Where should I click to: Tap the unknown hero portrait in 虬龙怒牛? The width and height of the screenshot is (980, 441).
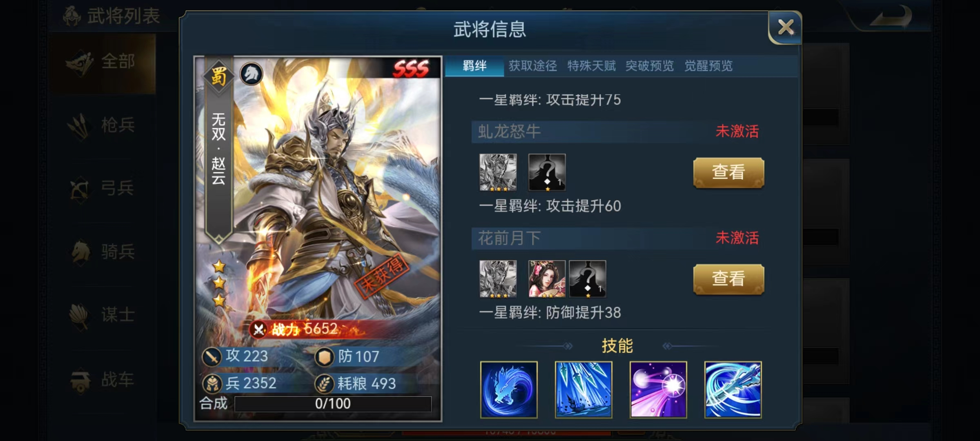pyautogui.click(x=547, y=172)
